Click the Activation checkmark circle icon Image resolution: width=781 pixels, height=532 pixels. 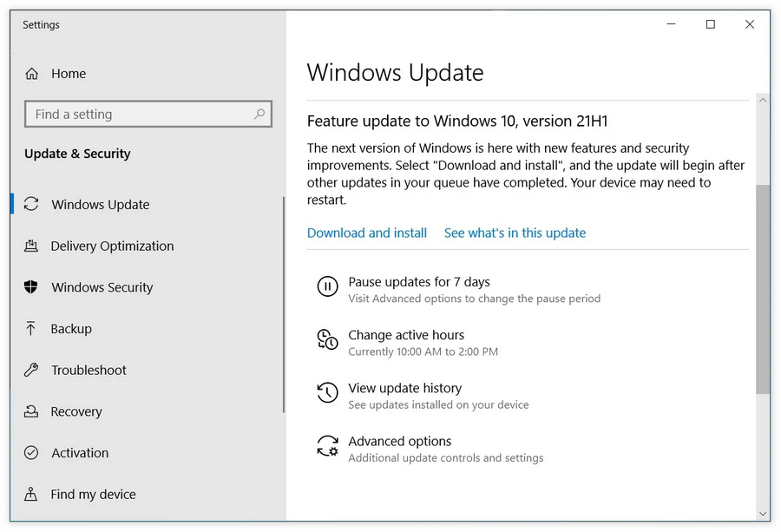coord(31,453)
